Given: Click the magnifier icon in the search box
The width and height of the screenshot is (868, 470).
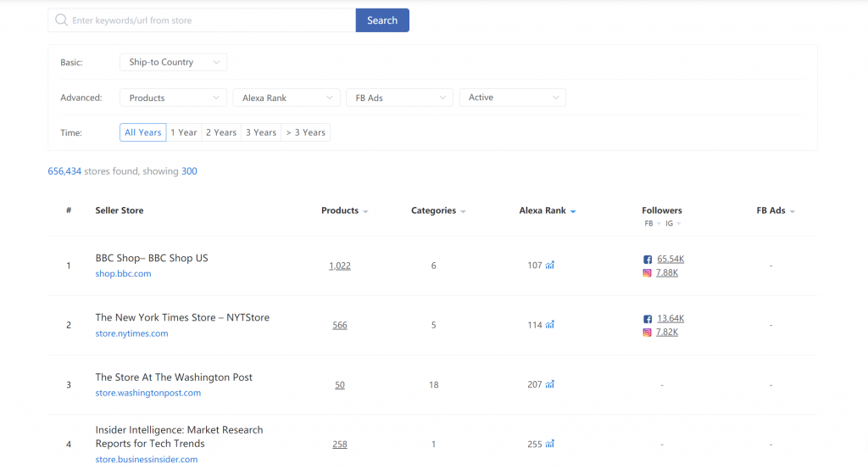Looking at the screenshot, I should click(x=61, y=20).
